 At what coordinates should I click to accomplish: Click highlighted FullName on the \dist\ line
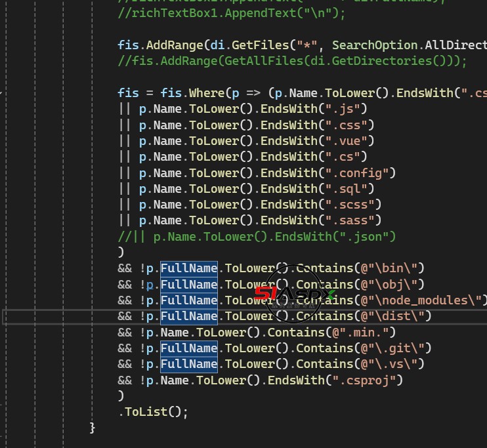coord(189,316)
